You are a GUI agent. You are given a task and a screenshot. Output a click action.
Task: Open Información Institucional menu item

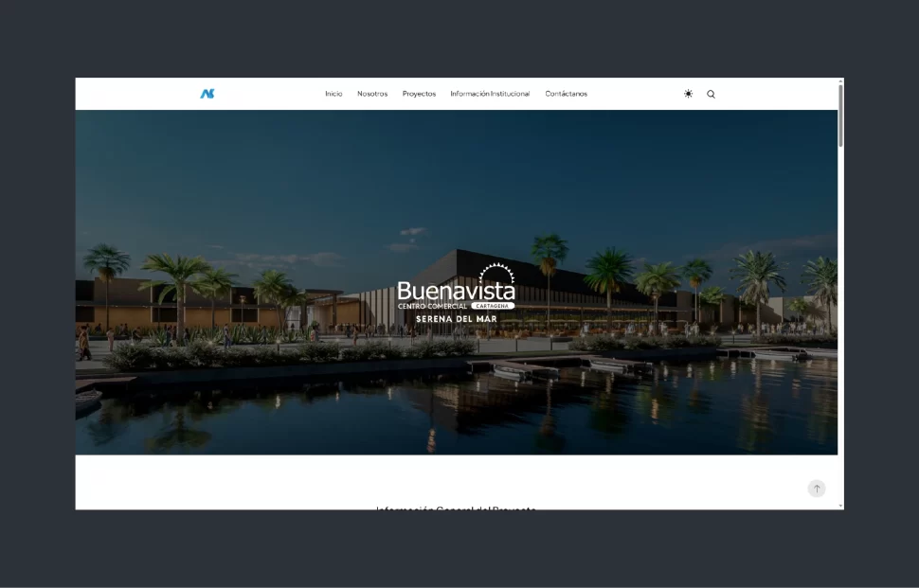(x=490, y=94)
